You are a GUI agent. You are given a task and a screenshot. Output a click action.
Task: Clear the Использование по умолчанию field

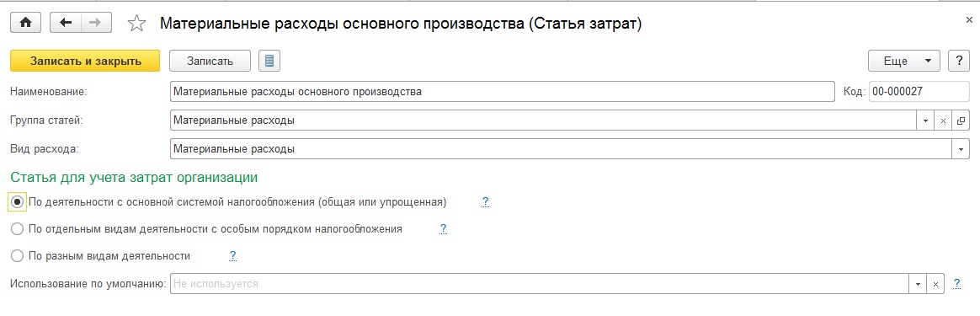point(935,284)
